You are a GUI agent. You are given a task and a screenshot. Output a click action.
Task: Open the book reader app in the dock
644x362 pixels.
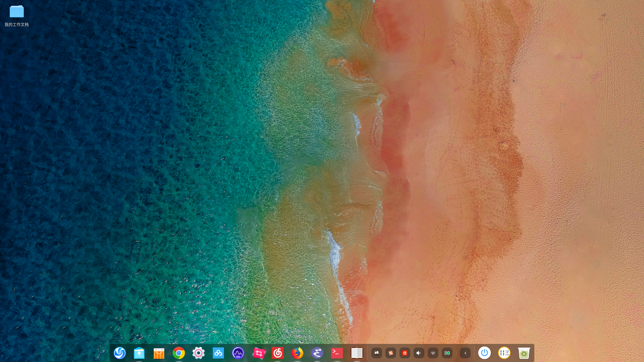[x=357, y=353]
